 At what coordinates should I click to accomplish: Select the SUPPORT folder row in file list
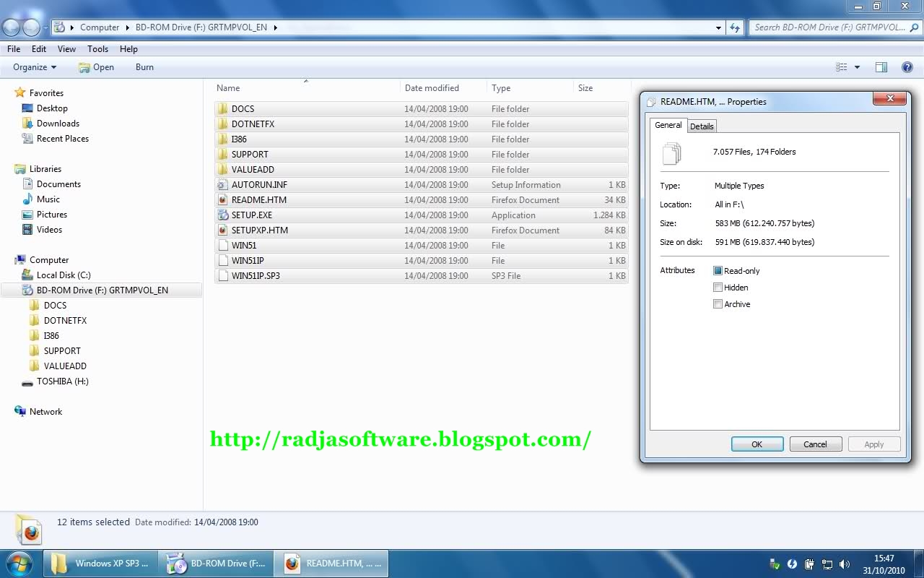click(421, 155)
